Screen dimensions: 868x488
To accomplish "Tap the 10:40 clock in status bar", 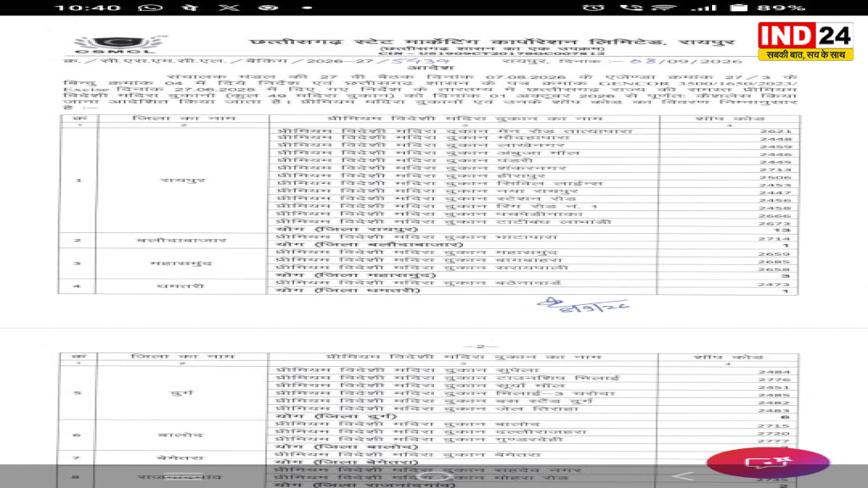I will point(88,8).
